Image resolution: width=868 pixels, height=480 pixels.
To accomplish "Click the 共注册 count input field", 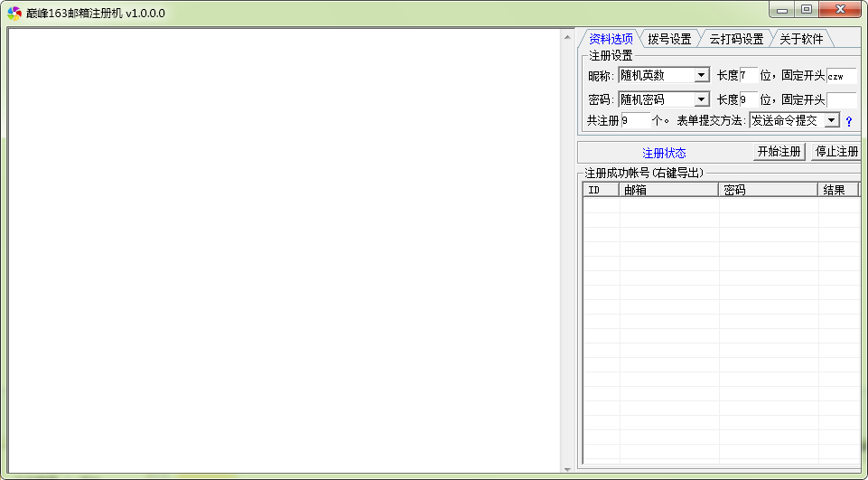I will point(635,120).
